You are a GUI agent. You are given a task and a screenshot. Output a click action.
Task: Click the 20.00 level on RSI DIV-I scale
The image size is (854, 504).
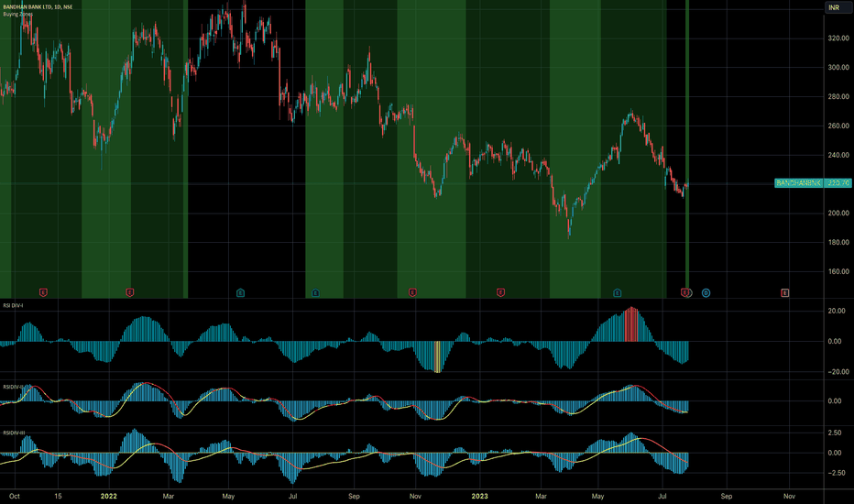(835, 311)
